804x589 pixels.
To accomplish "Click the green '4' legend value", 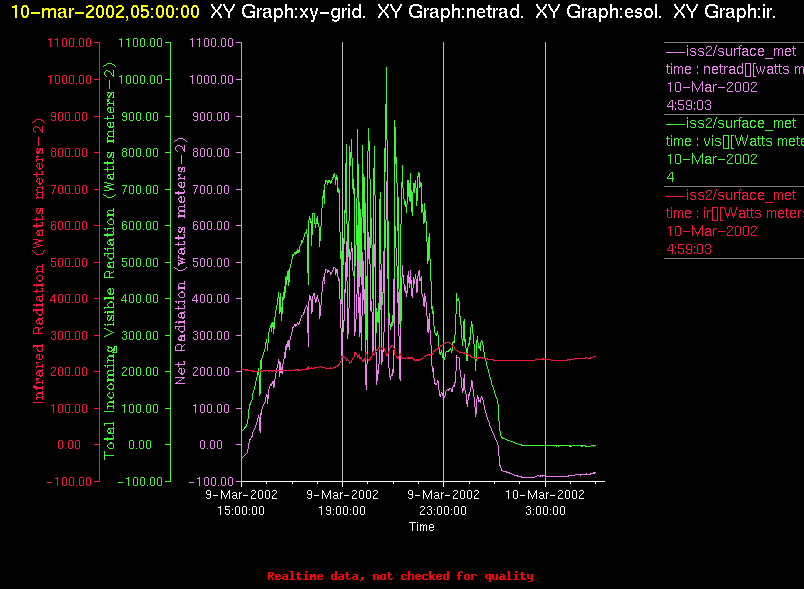I will coord(670,177).
